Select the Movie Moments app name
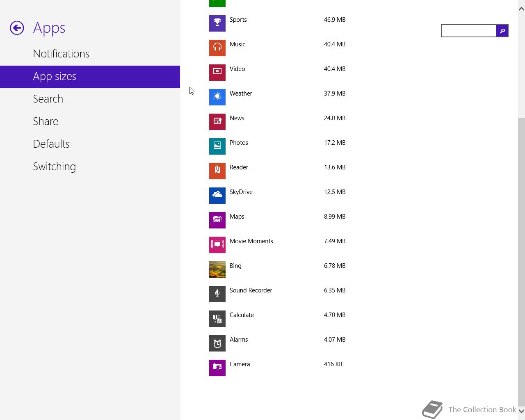The height and width of the screenshot is (420, 525). 251,241
